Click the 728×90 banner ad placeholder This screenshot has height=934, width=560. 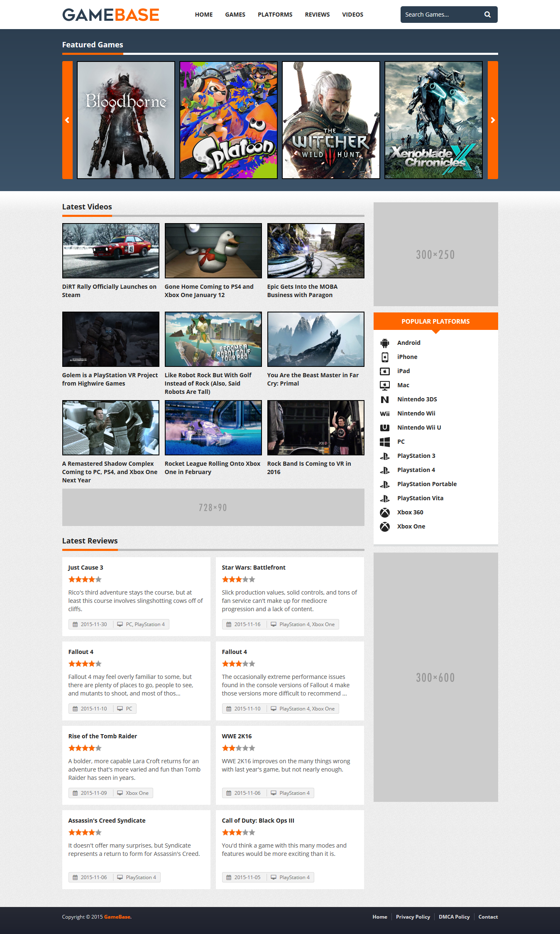213,507
